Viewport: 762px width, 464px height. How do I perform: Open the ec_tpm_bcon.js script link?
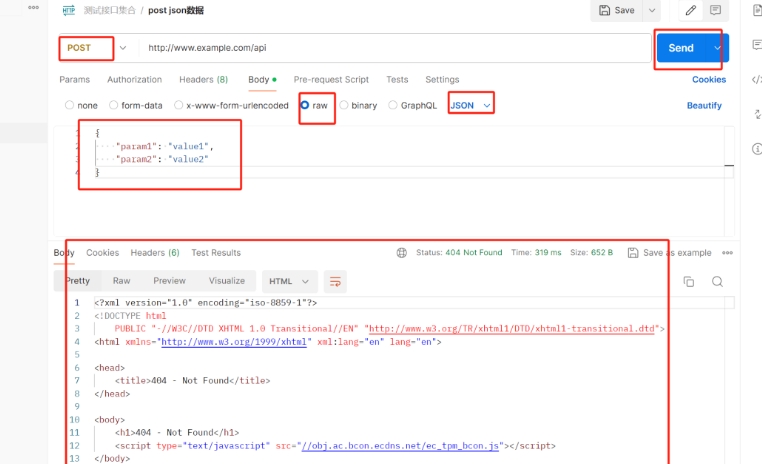point(400,446)
